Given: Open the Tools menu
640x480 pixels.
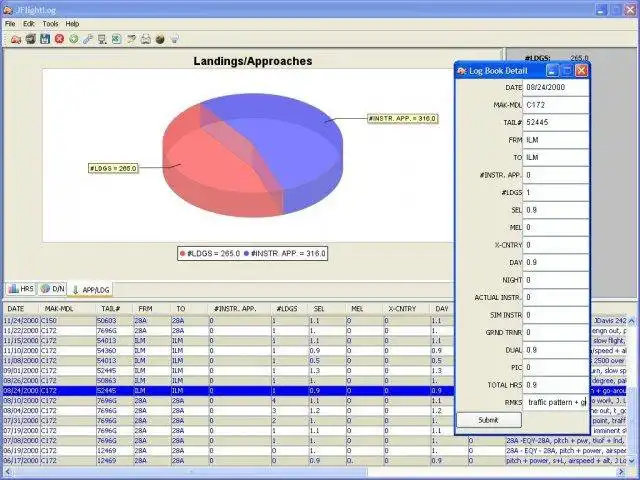Looking at the screenshot, I should [50, 24].
